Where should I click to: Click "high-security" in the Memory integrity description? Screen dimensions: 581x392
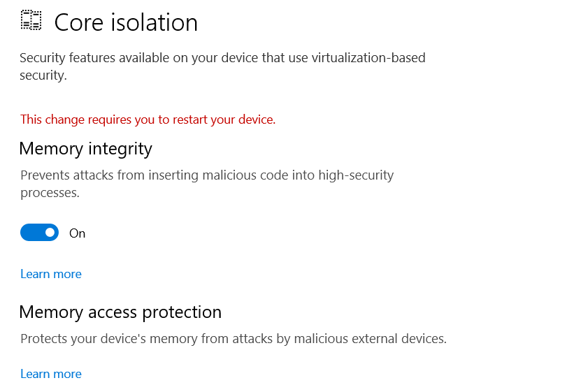[356, 175]
